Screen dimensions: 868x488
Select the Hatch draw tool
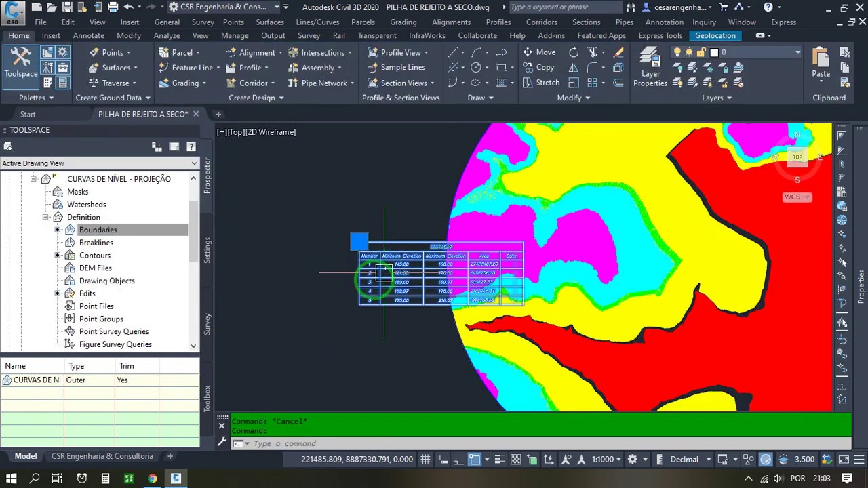pos(502,83)
